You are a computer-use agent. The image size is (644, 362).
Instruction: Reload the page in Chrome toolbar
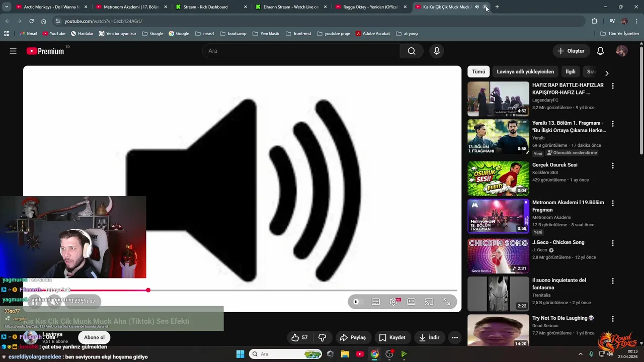[x=31, y=21]
